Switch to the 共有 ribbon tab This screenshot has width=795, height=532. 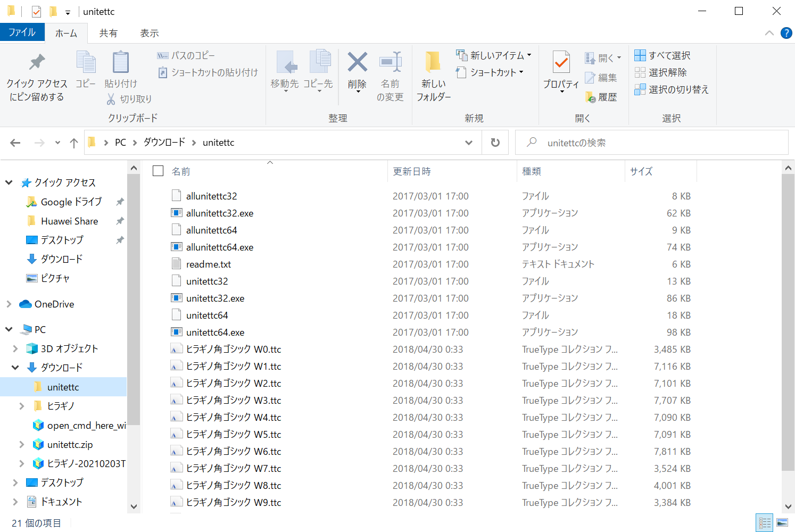(x=109, y=33)
